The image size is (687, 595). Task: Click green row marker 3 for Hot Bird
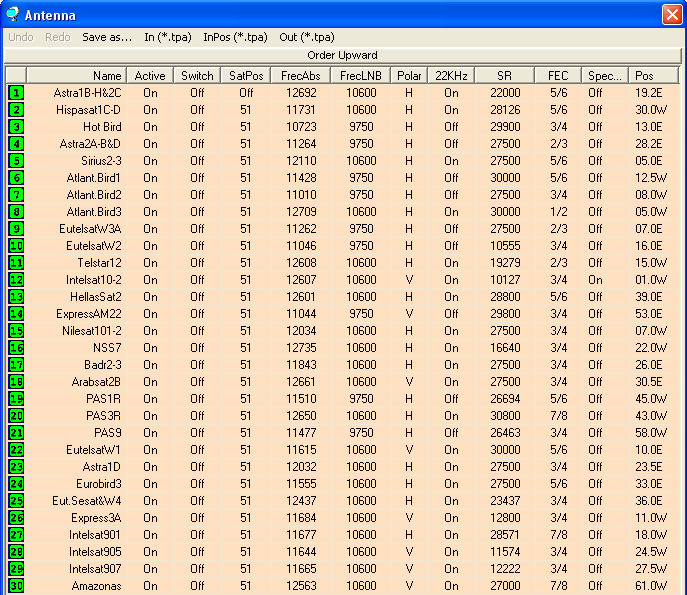[x=16, y=127]
